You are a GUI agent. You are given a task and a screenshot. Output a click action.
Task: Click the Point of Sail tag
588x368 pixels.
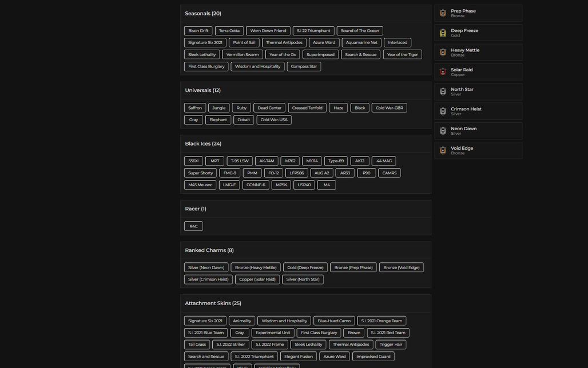click(x=244, y=43)
